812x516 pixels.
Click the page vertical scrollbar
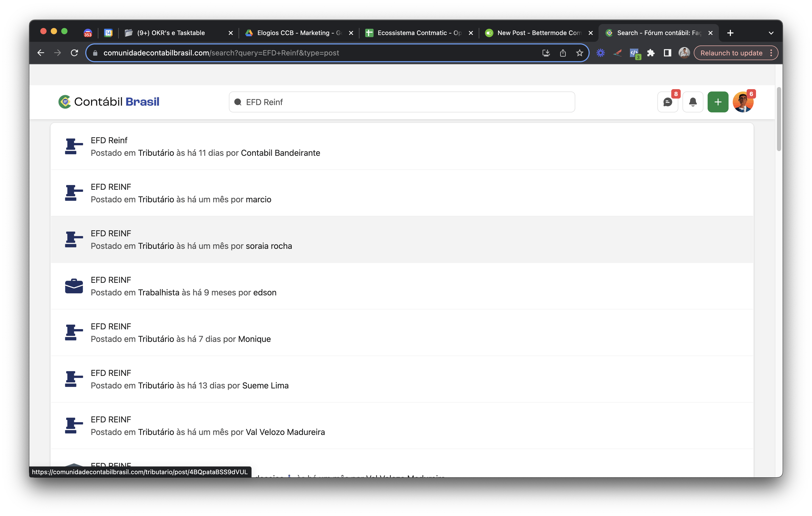pos(779,119)
